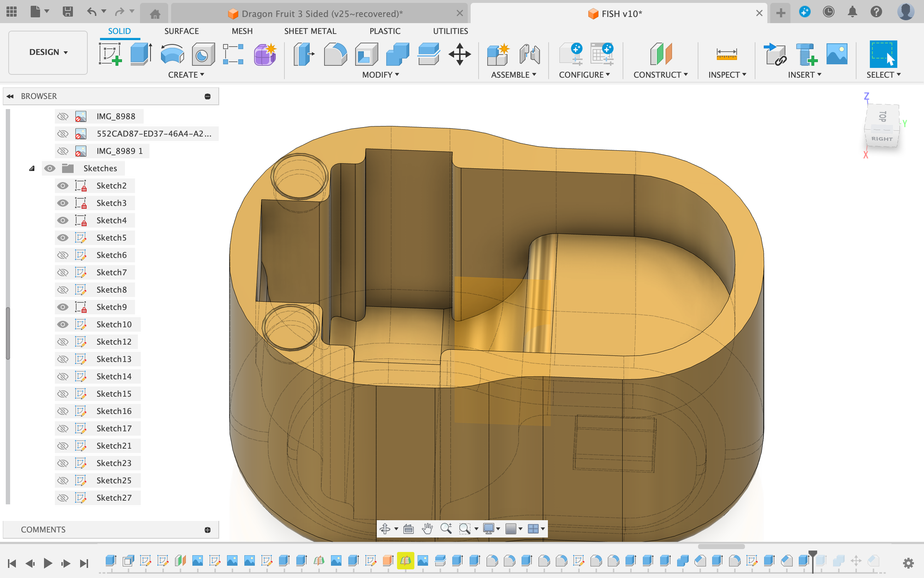The image size is (924, 578).
Task: Switch to the SURFACE tab
Action: tap(181, 31)
